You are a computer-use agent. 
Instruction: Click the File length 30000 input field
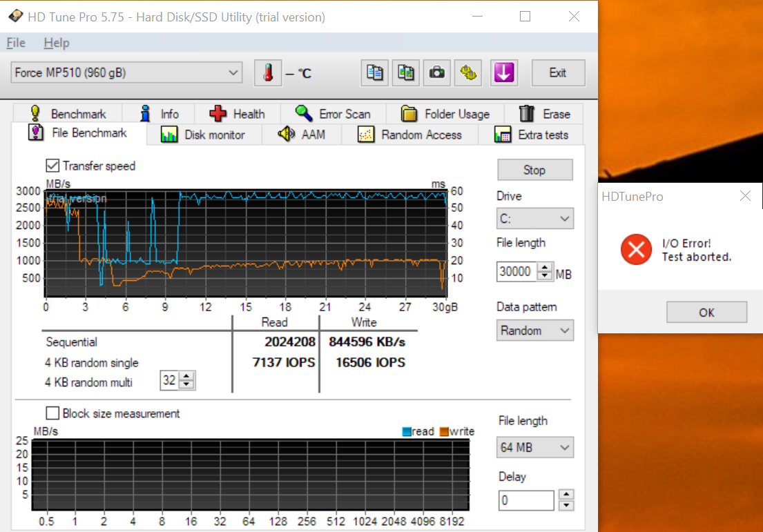point(516,271)
